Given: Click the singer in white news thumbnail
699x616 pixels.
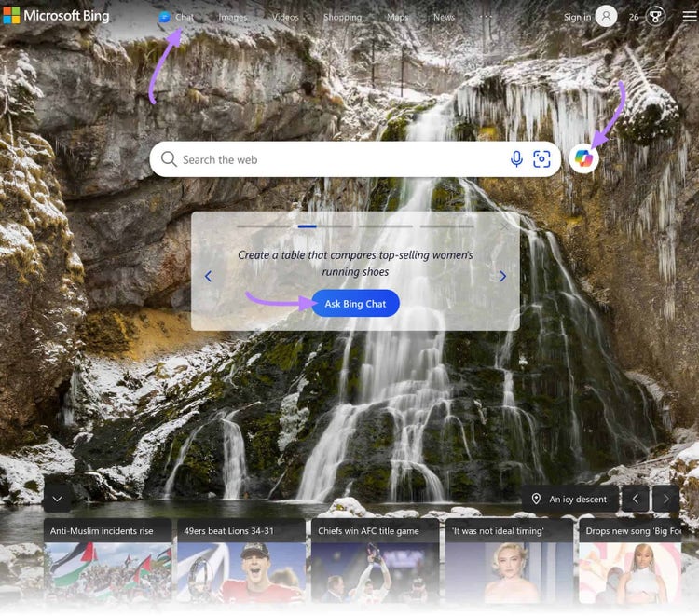Looking at the screenshot, I should [x=630, y=572].
